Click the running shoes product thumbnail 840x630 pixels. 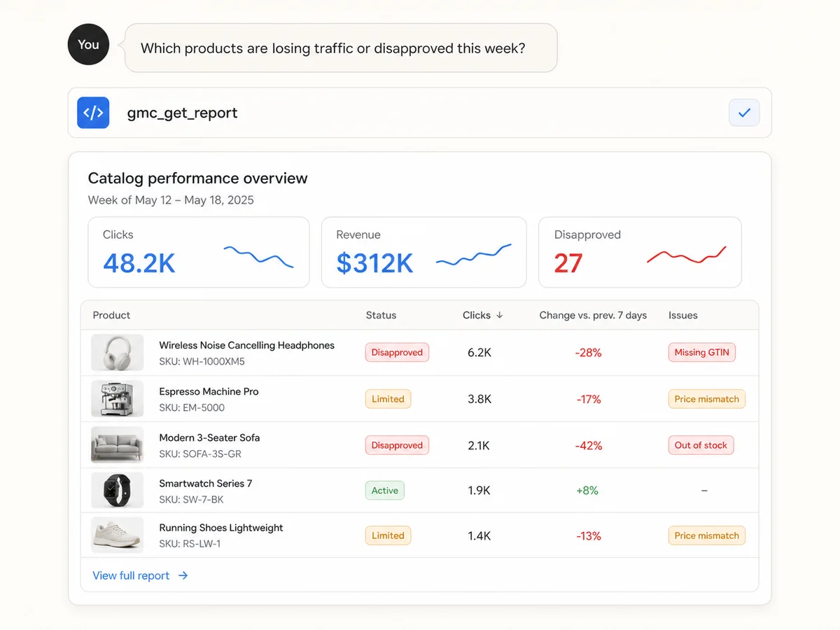pos(118,535)
